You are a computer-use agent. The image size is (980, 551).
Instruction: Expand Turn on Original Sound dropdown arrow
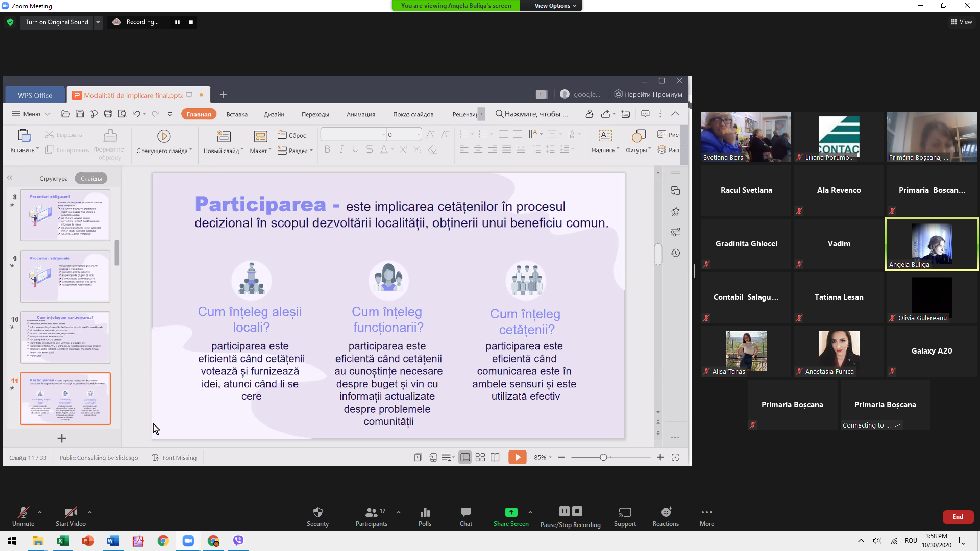(98, 22)
